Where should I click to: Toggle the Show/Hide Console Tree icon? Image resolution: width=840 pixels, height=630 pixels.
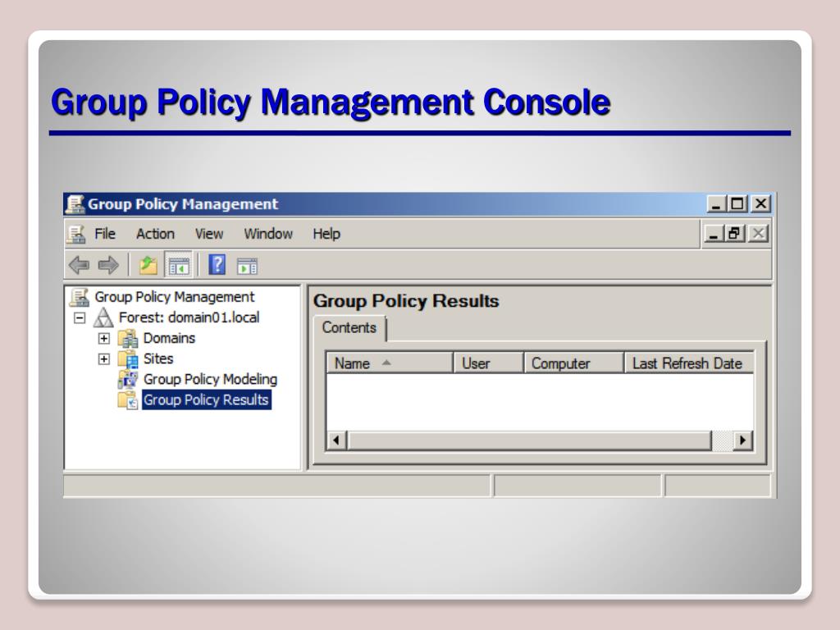179,266
